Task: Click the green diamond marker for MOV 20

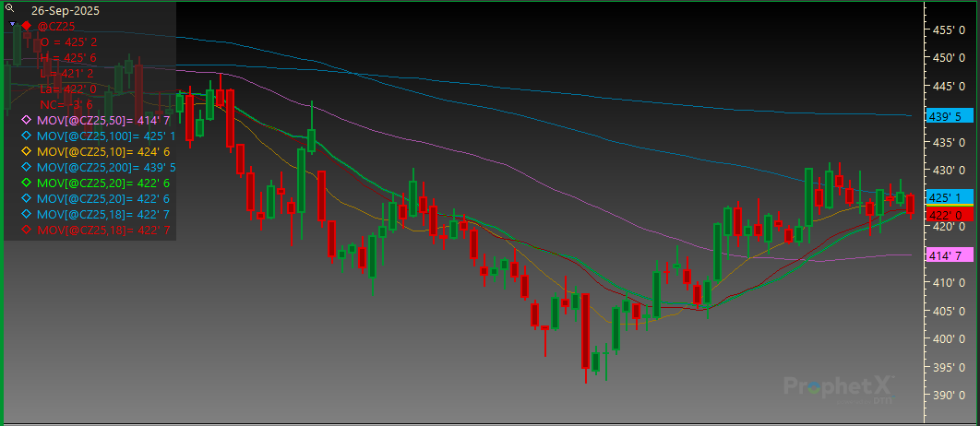Action: 26,183
